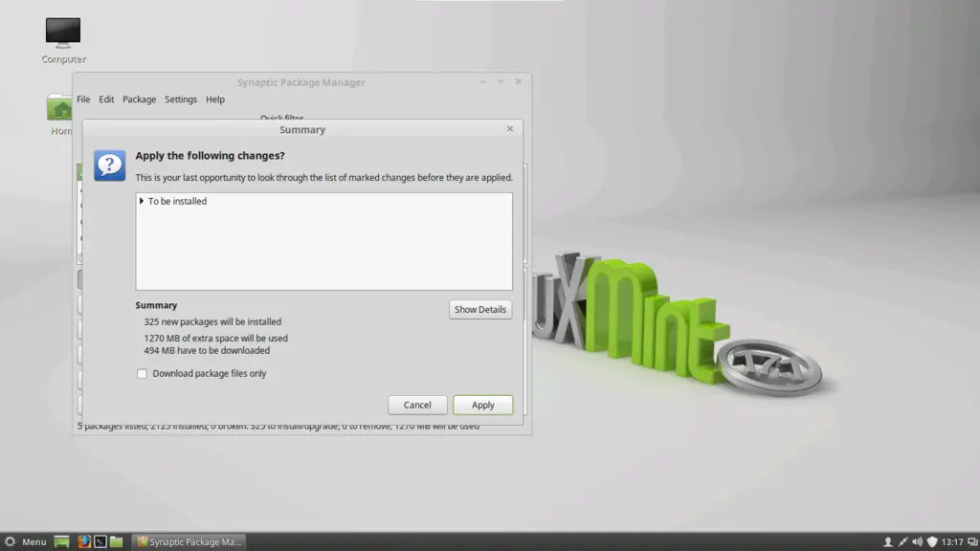Open the File menu in Synaptic
This screenshot has height=551, width=980.
point(83,99)
